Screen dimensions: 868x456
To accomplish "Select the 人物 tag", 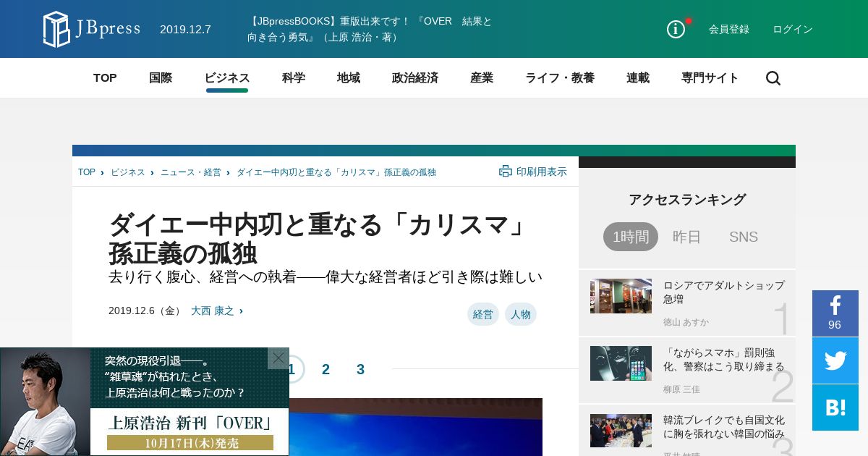I will [x=521, y=314].
